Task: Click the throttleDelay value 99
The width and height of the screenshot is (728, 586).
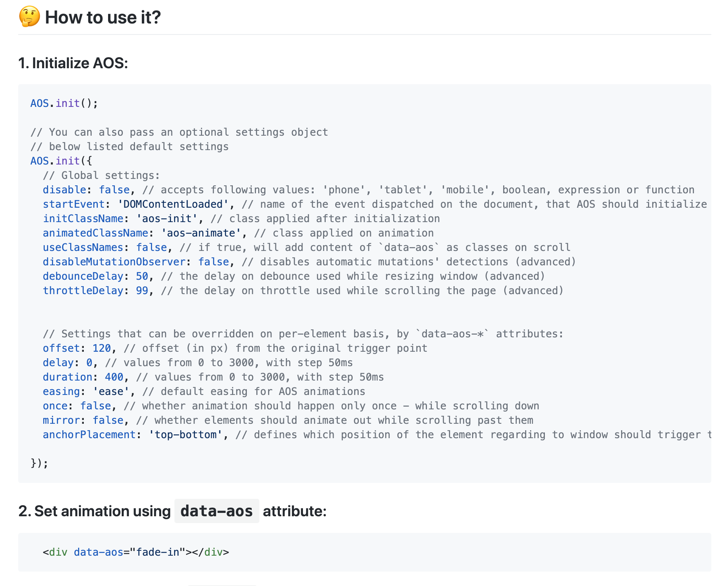Action: pos(142,290)
